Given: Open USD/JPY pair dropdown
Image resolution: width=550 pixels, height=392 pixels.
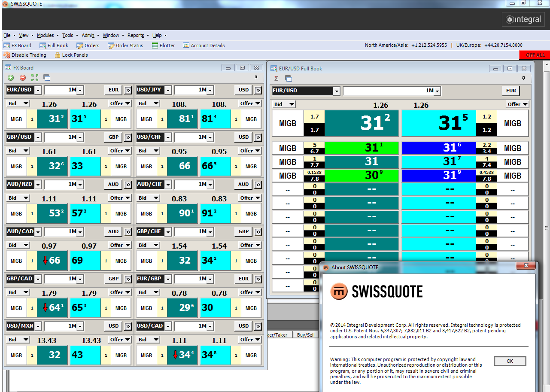Looking at the screenshot, I should click(168, 91).
